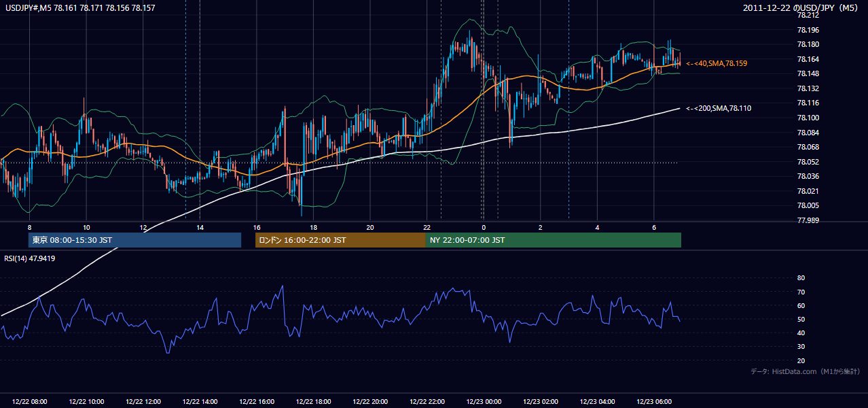Click hour label 16 under the price chart
The image size is (868, 408).
click(x=257, y=227)
